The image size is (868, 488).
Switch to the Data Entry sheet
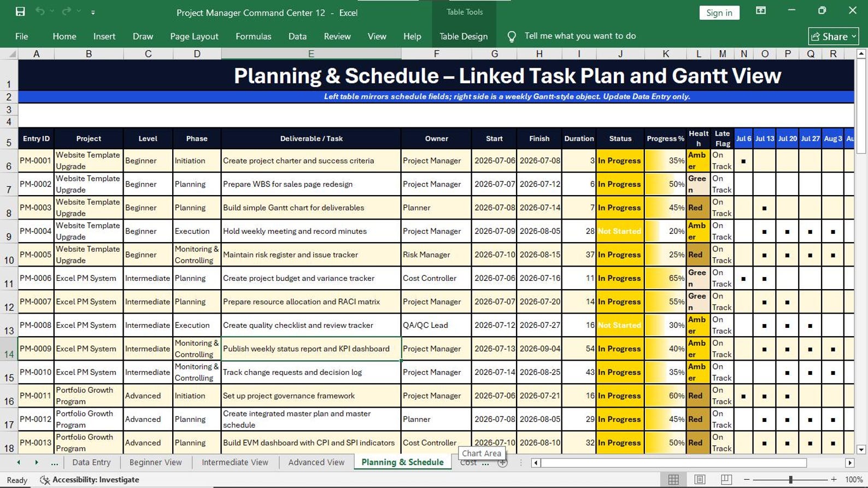tap(91, 462)
